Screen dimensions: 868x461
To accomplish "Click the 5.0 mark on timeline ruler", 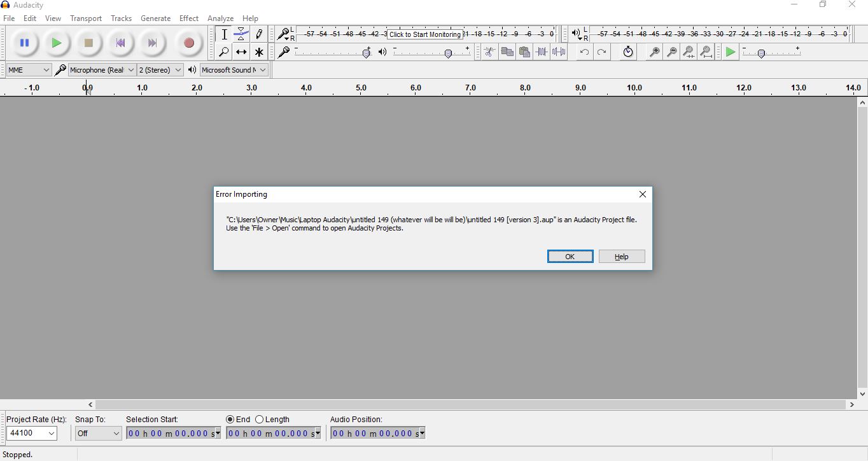I will click(x=361, y=88).
